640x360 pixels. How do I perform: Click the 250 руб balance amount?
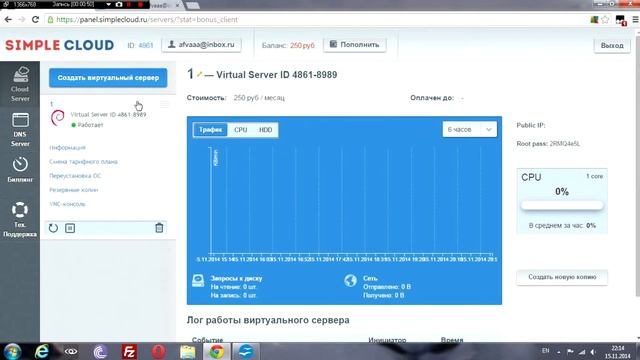click(302, 45)
